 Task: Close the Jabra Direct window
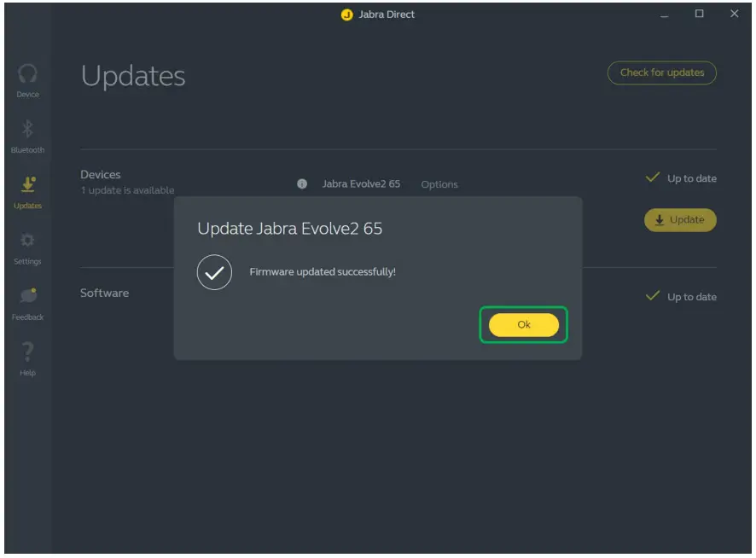click(734, 14)
